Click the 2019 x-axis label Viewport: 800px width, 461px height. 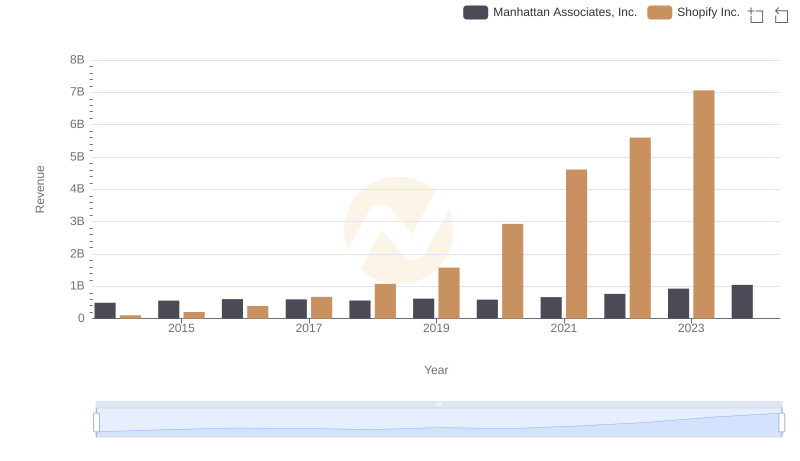pyautogui.click(x=436, y=328)
